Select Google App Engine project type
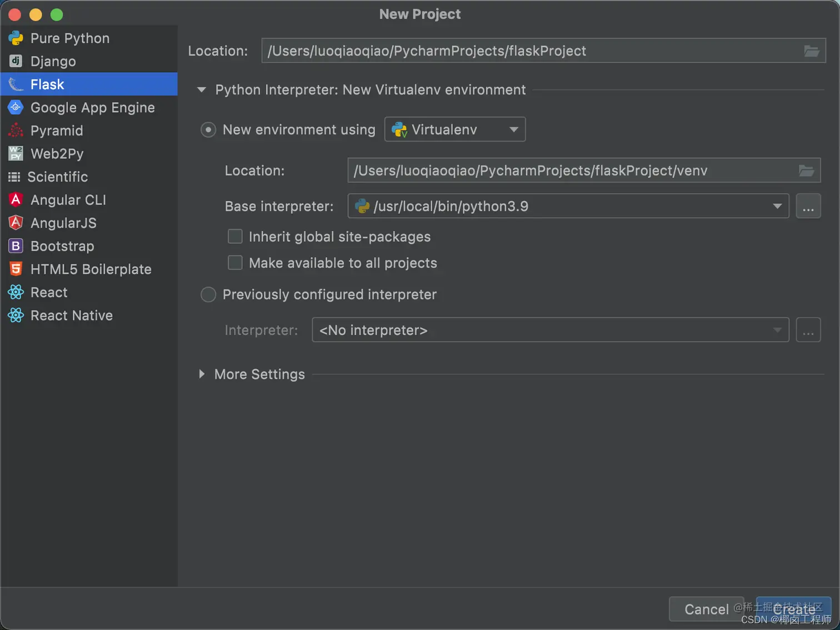The height and width of the screenshot is (630, 840). 89,107
